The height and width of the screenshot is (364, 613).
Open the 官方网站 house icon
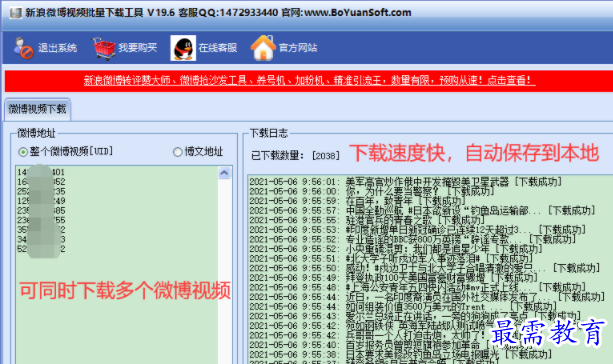click(x=263, y=48)
